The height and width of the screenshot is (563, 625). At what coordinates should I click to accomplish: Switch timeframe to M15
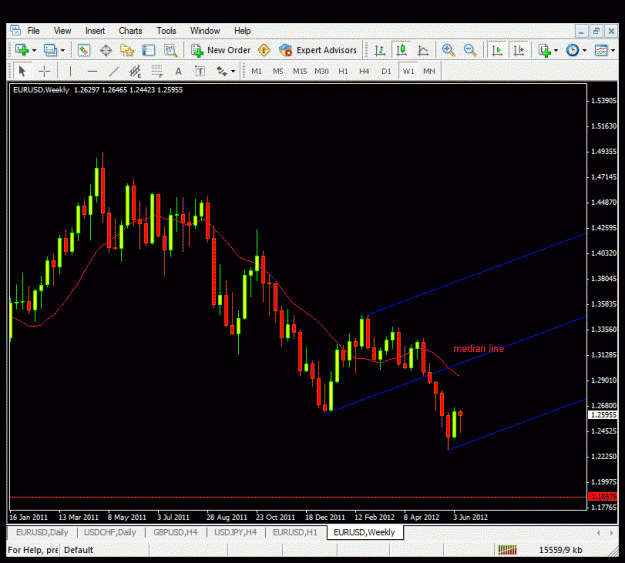tap(300, 71)
